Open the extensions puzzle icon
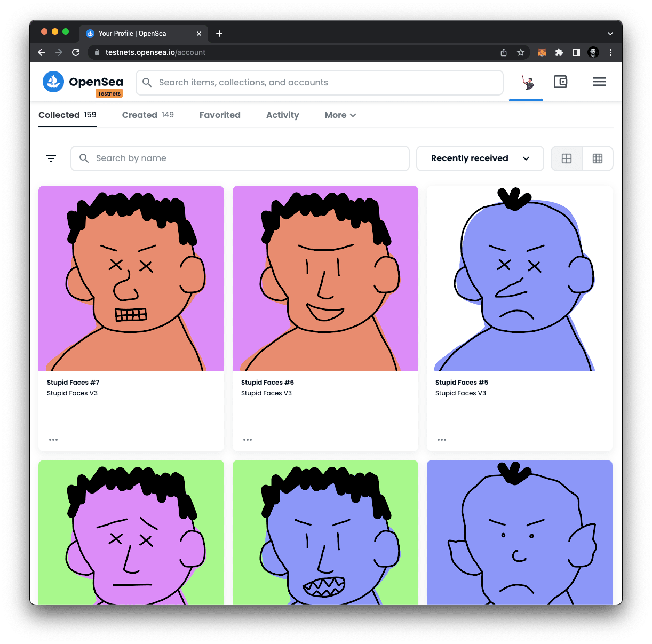652x644 pixels. 559,52
